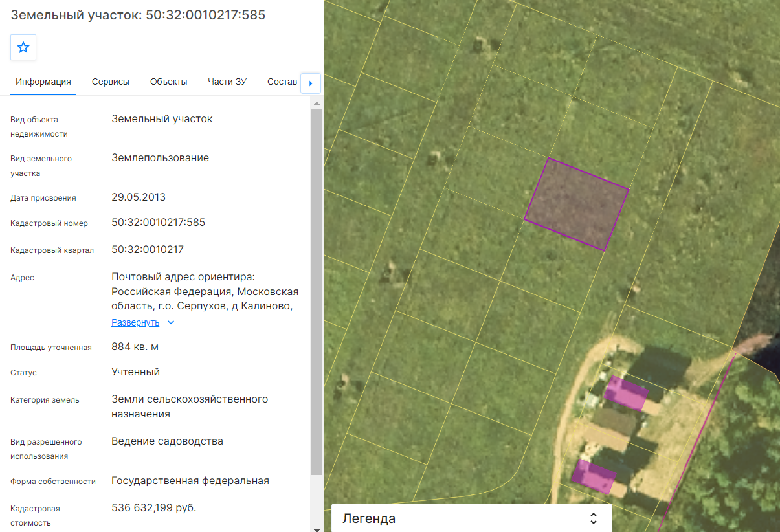780x532 pixels.
Task: Expand address with chevron next to Развернуть
Action: (171, 322)
